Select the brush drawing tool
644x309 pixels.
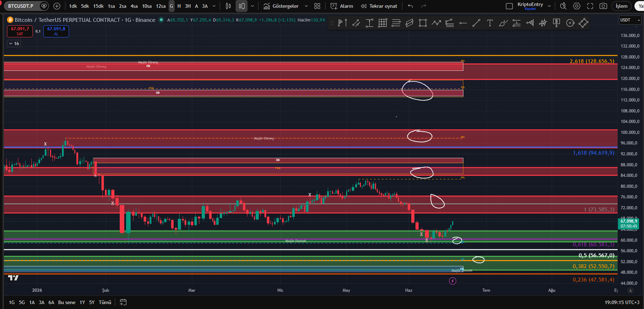click(503, 23)
